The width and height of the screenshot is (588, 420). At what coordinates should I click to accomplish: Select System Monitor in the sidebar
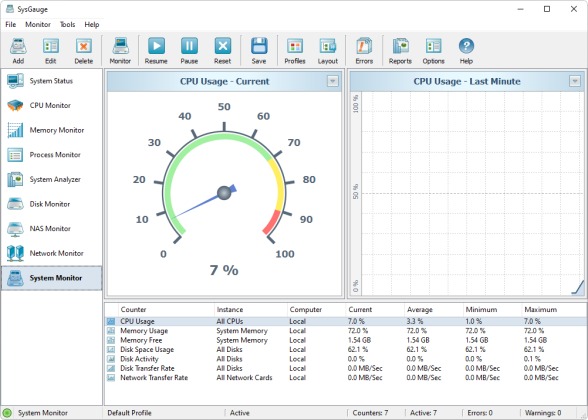[51, 278]
